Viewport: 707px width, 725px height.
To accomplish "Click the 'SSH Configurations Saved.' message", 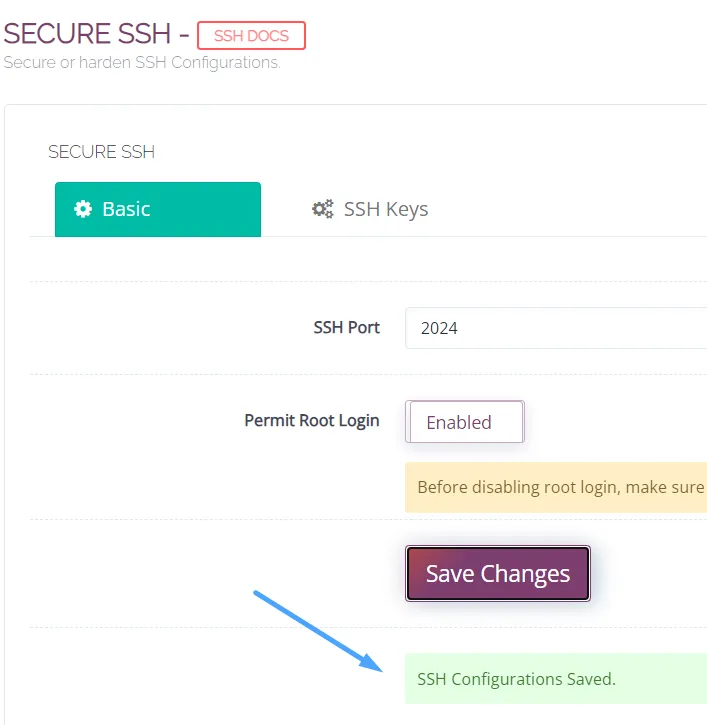I will pos(516,679).
